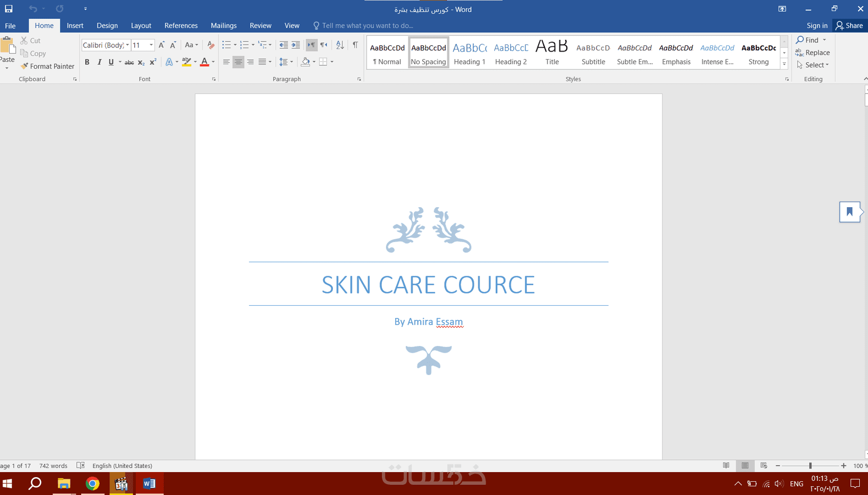Image resolution: width=868 pixels, height=495 pixels.
Task: Switch to the Design tab
Action: click(107, 26)
